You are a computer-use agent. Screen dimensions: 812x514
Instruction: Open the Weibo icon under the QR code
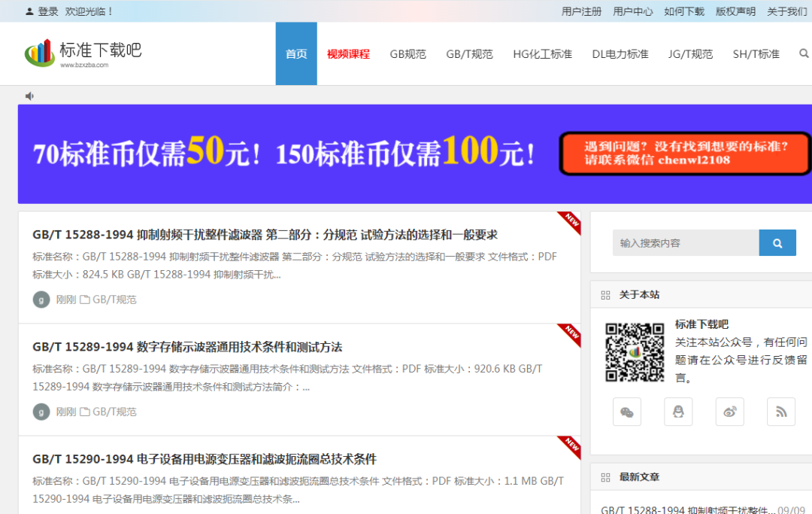(729, 412)
